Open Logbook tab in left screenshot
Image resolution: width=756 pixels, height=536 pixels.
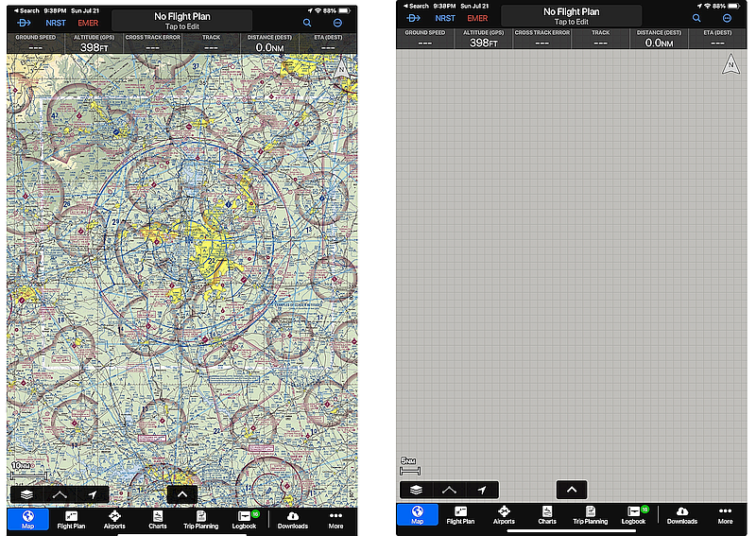click(x=245, y=520)
